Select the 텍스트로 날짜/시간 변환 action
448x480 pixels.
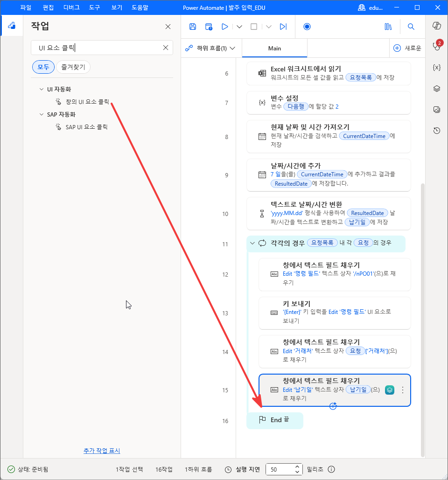[329, 214]
